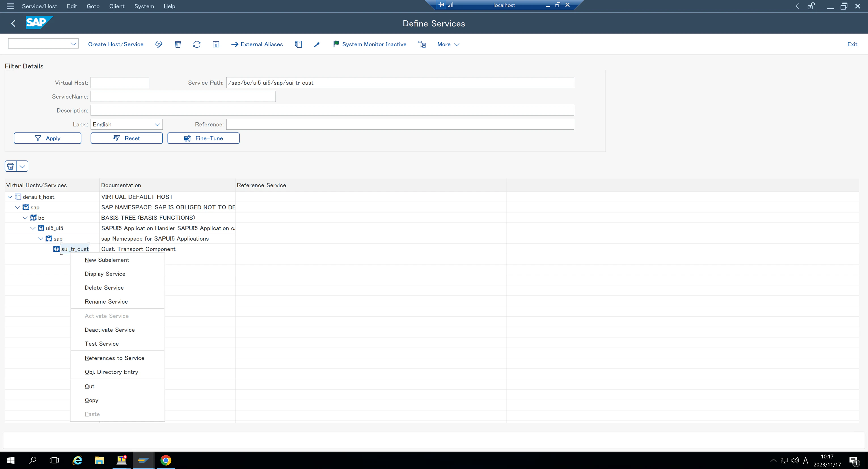868x469 pixels.
Task: Choose Obj. Directory Entry
Action: 117,372
